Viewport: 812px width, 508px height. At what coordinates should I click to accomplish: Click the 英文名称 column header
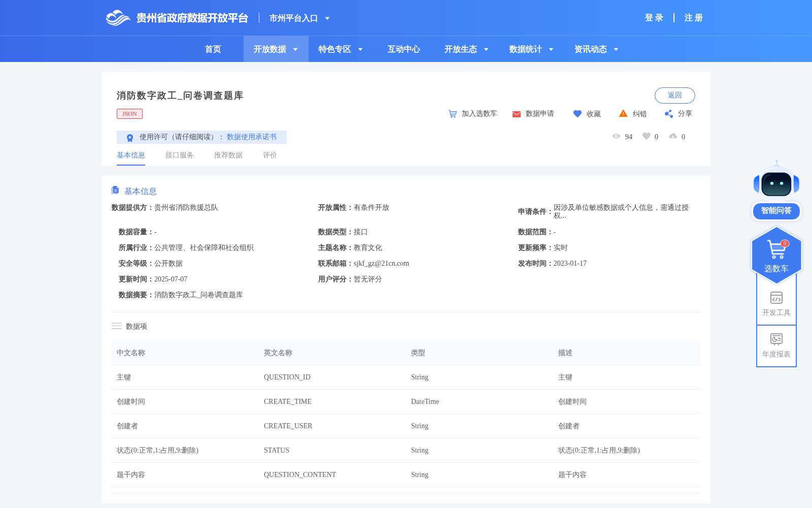tap(278, 353)
